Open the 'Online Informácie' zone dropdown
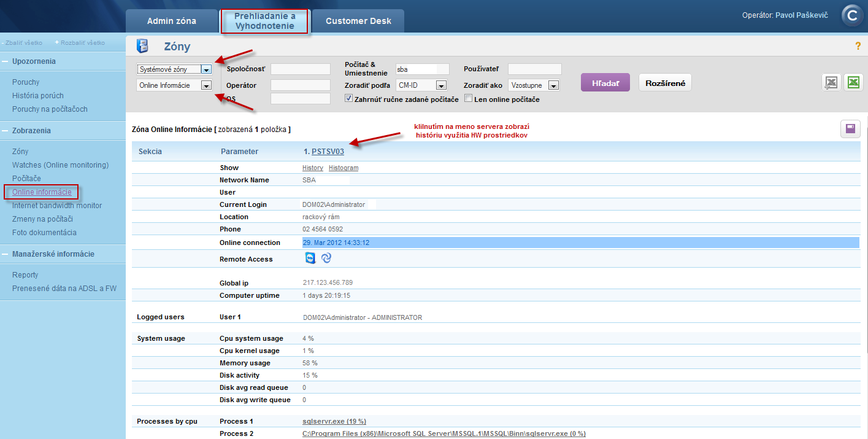This screenshot has height=439, width=868. pos(174,85)
